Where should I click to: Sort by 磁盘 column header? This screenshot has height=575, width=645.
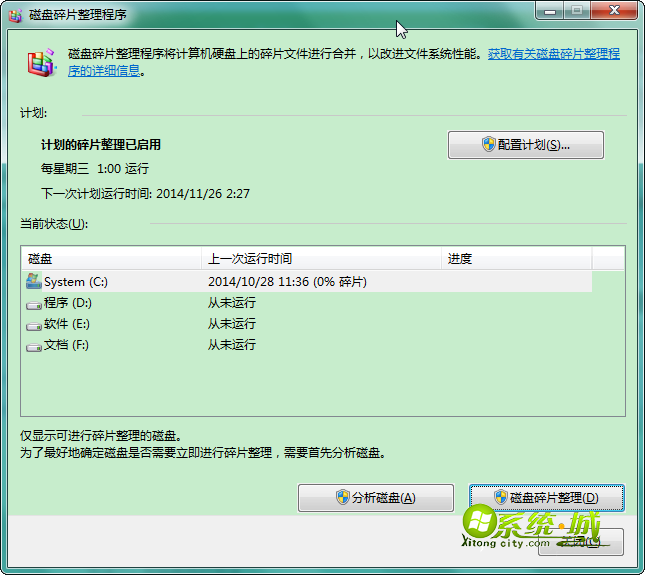tap(111, 258)
